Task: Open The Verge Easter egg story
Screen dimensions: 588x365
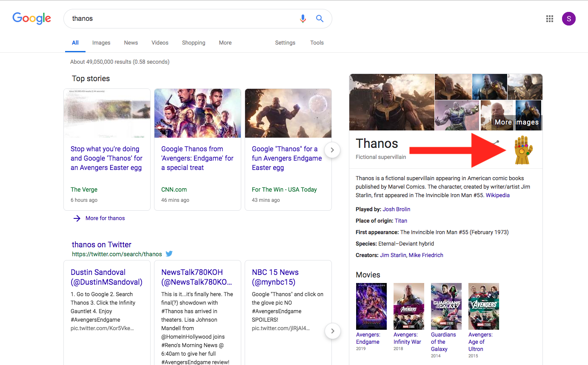Action: pos(107,158)
